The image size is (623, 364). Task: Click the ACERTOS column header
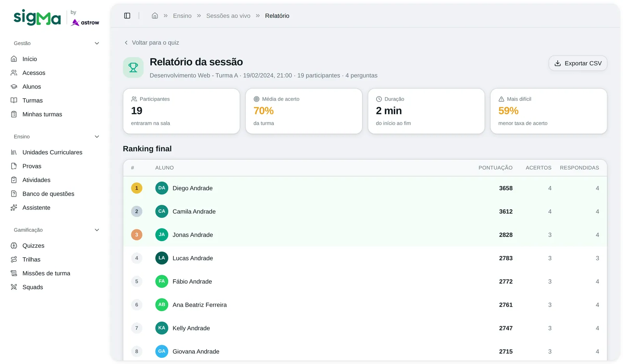coord(539,168)
